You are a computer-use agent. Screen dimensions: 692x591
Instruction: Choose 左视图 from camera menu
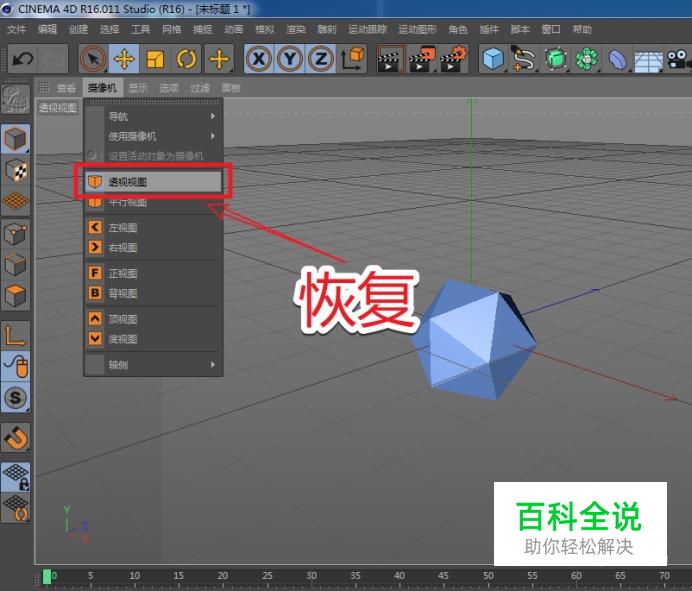pyautogui.click(x=153, y=228)
